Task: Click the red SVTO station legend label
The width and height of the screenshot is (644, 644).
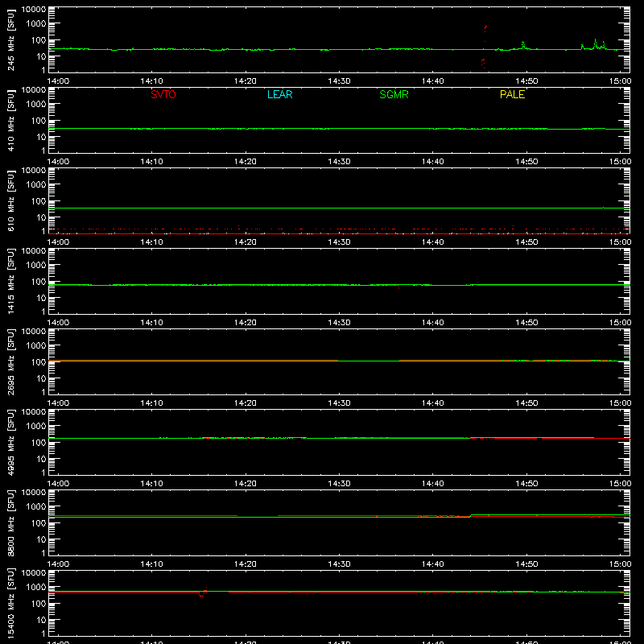Action: tap(163, 94)
